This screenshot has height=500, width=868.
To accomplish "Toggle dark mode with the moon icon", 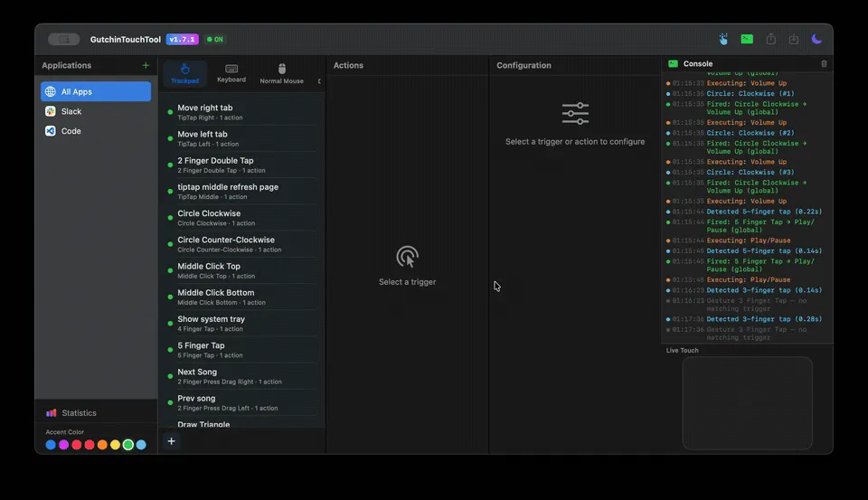I will (x=816, y=39).
